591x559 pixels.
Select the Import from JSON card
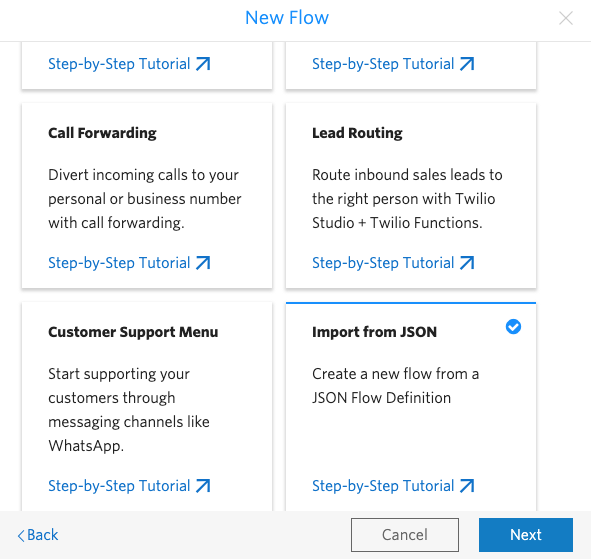[x=411, y=406]
